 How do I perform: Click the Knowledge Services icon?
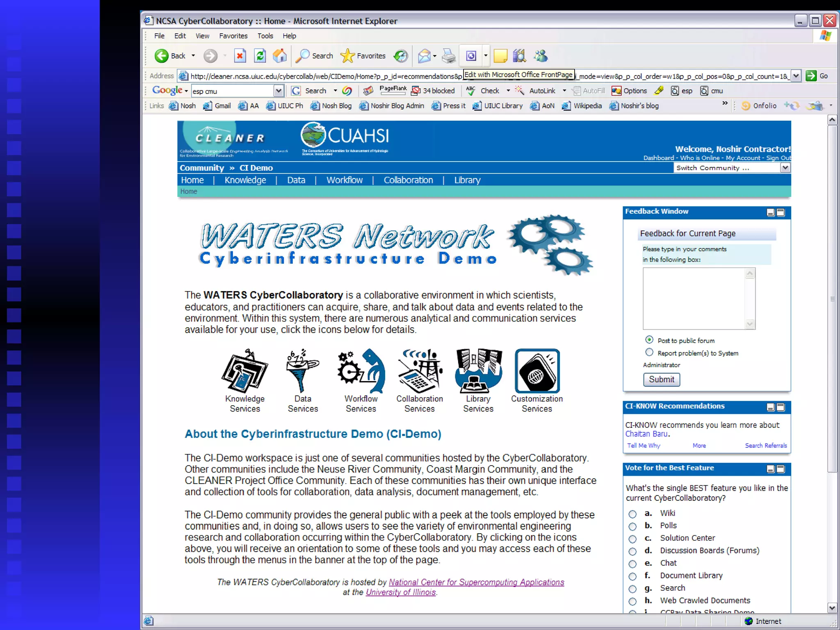click(244, 371)
